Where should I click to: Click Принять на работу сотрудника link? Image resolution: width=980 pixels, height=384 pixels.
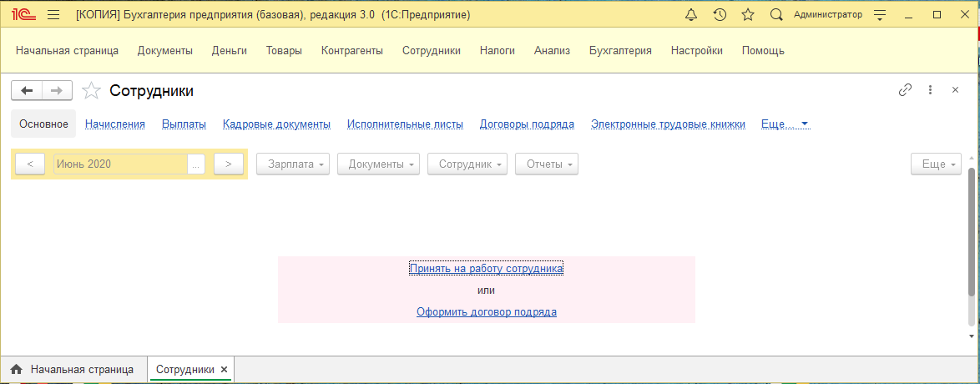coord(486,269)
